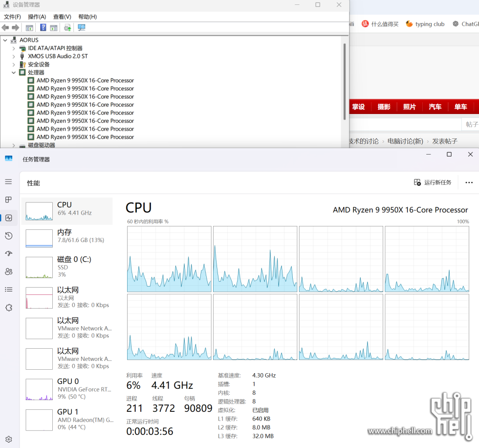Select the 安全设备 tree label
Image resolution: width=479 pixels, height=448 pixels.
pos(39,65)
